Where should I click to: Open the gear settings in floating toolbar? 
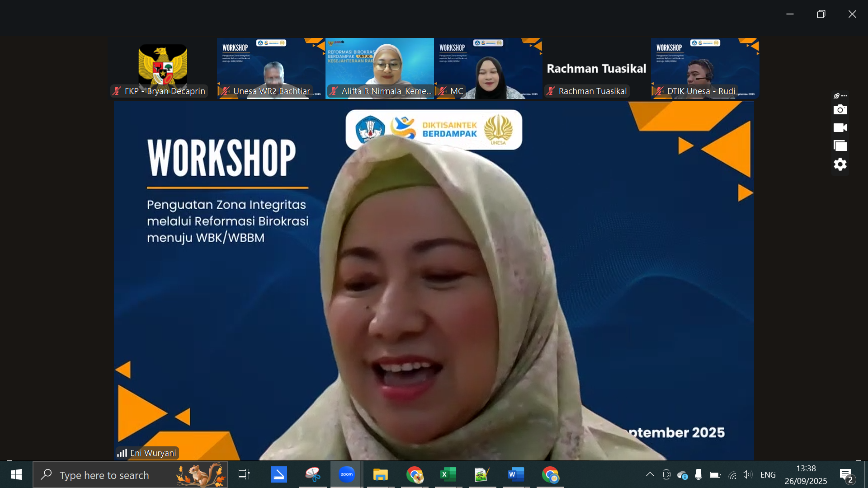coord(840,164)
